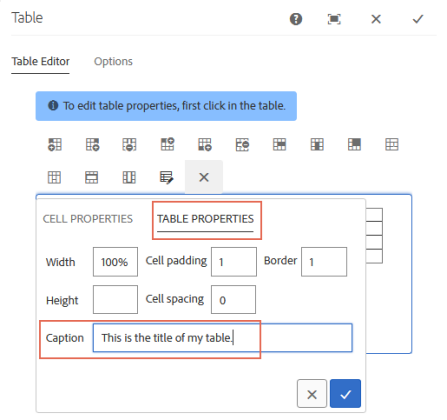This screenshot has width=447, height=420.
Task: Toggle fullscreen mode for the Table dialog
Action: 334,19
